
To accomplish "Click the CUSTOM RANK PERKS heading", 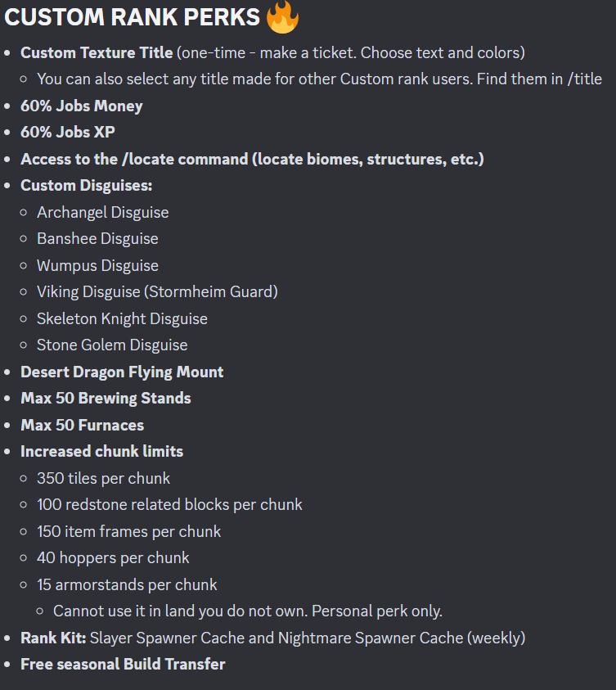I will coord(132,17).
